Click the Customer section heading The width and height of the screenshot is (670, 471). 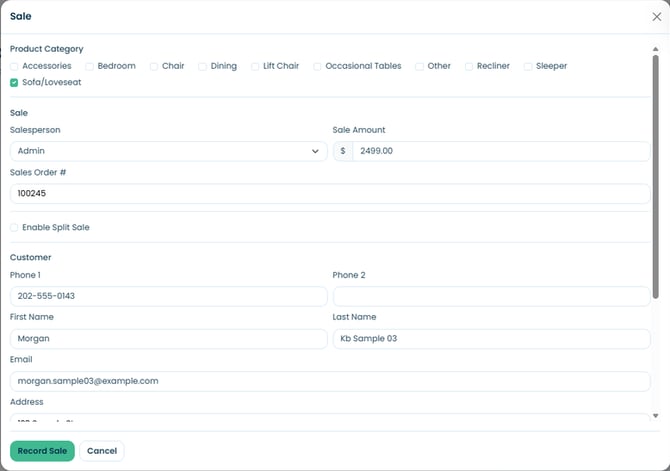coord(31,257)
